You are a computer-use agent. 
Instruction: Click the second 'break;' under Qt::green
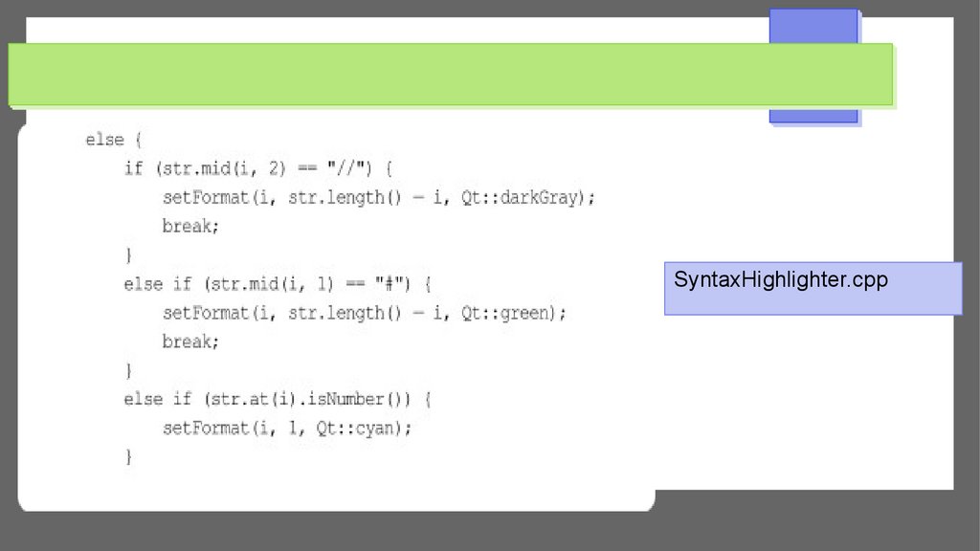point(190,342)
